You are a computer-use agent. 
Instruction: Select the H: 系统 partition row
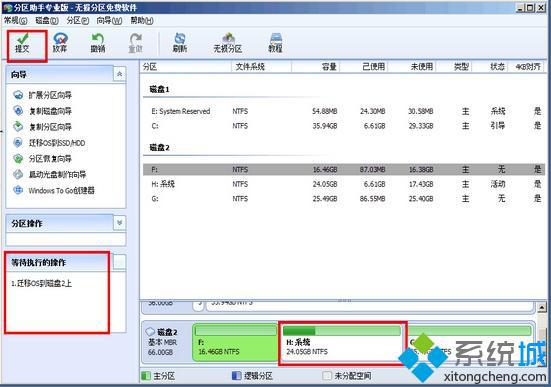pos(344,184)
